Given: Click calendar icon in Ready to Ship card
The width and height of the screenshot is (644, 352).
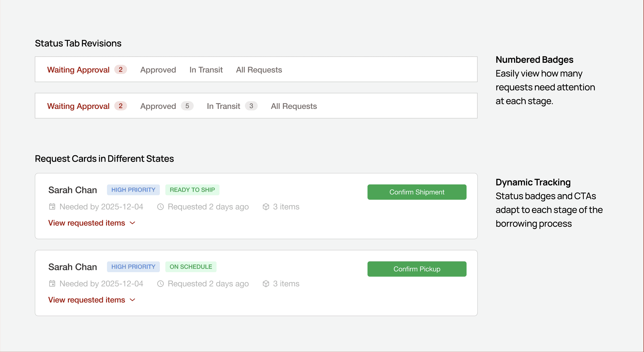Looking at the screenshot, I should [x=52, y=207].
